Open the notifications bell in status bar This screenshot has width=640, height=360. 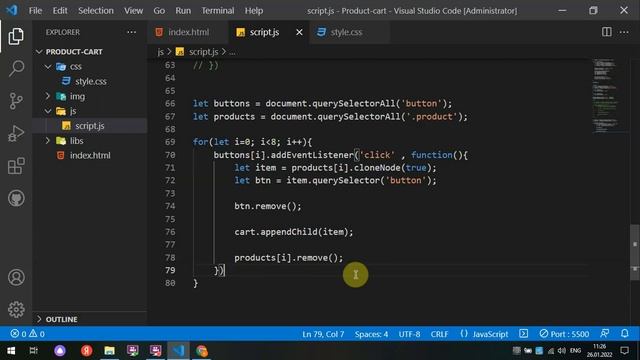pos(624,334)
